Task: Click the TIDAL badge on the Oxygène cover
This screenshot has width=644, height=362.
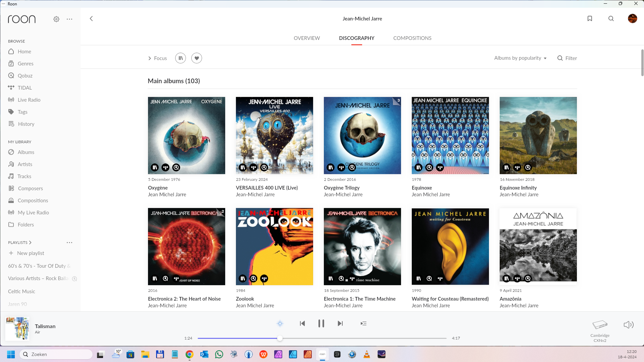Action: click(x=165, y=167)
